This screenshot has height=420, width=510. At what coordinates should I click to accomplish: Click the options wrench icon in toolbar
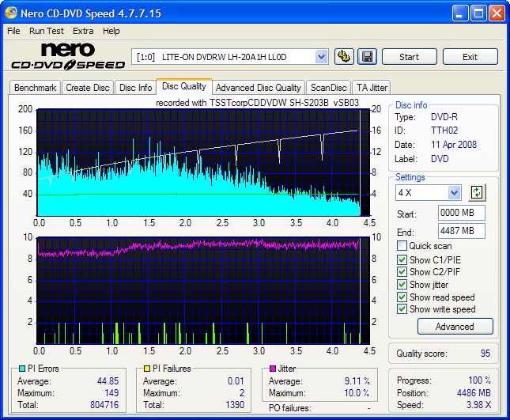click(344, 56)
